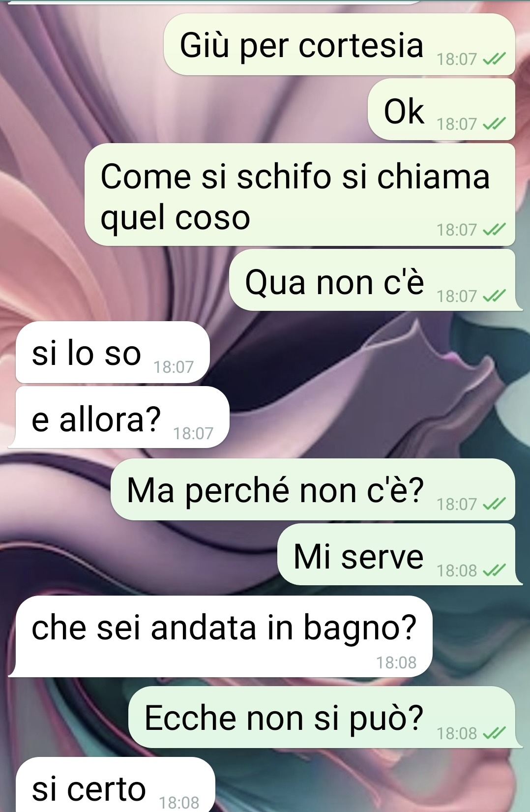
Task: Select the 'Giù per cortesia' message bubble
Action: tap(339, 45)
